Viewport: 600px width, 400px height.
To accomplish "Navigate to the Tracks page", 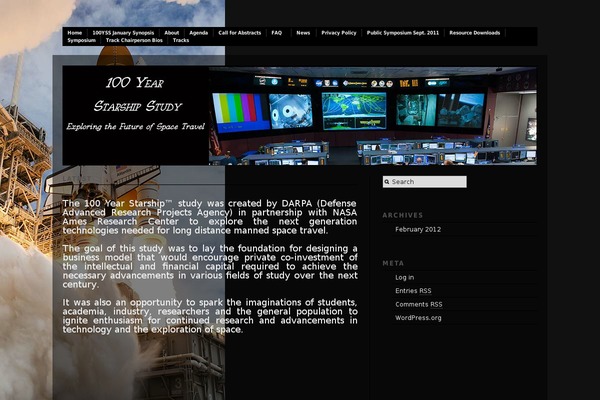I will point(181,41).
